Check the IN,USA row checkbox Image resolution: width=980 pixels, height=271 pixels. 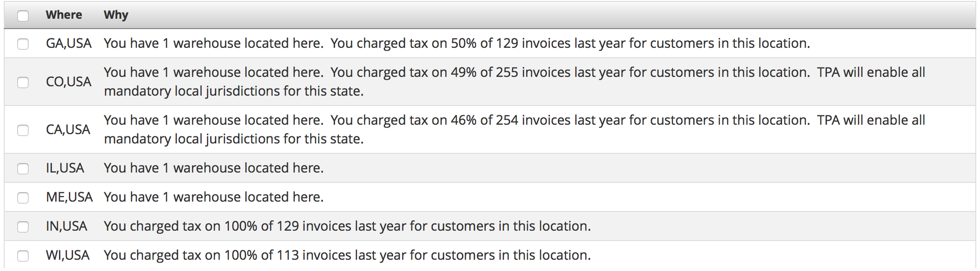click(x=23, y=227)
